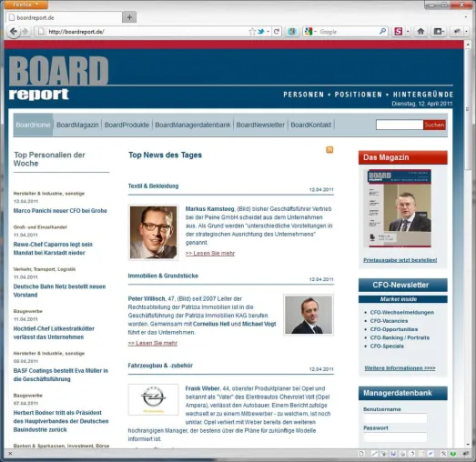Screen dimensions: 476x462
Task: Open Rewe-Chef Caparros Karstadt article
Action: tap(53, 248)
